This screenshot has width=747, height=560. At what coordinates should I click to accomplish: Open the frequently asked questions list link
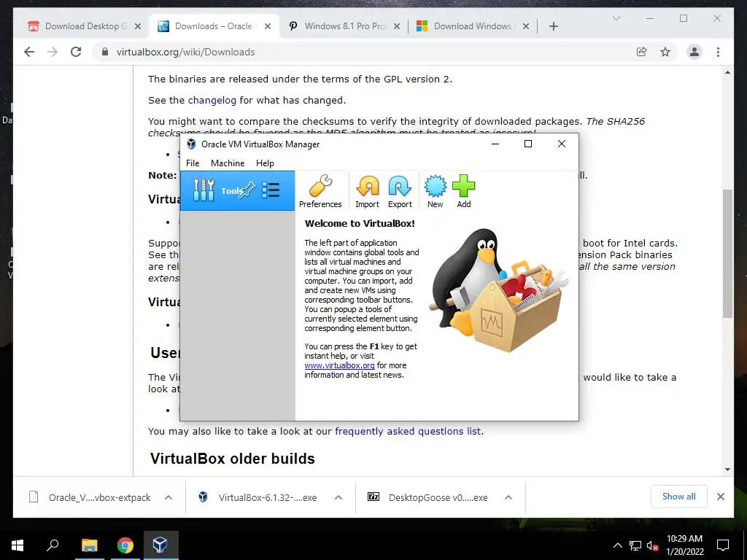pyautogui.click(x=408, y=431)
